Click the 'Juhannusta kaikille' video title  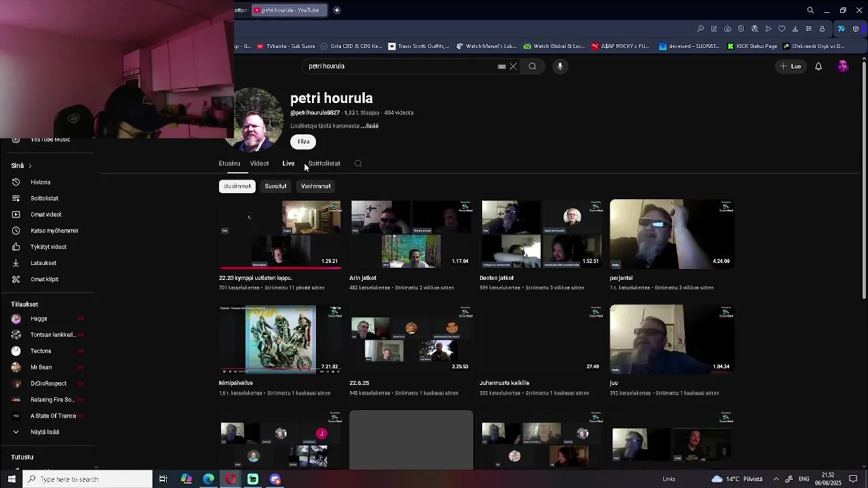click(x=504, y=383)
